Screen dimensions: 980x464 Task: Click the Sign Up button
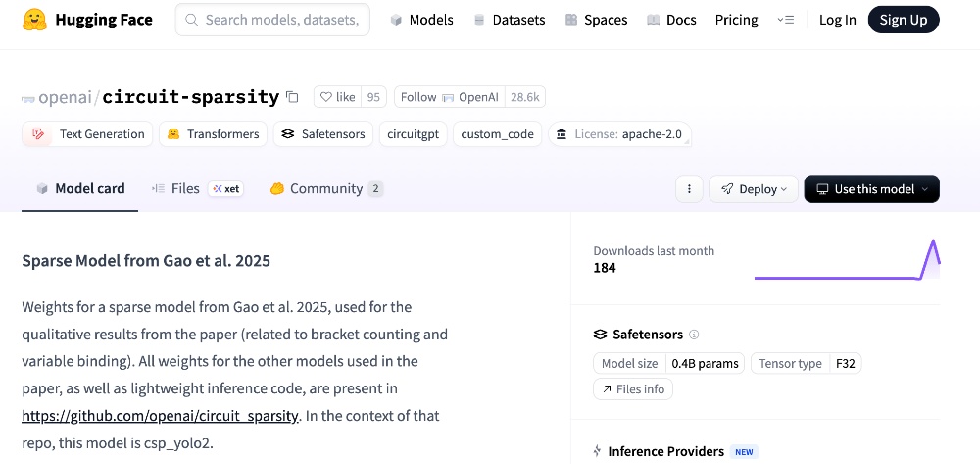coord(904,20)
